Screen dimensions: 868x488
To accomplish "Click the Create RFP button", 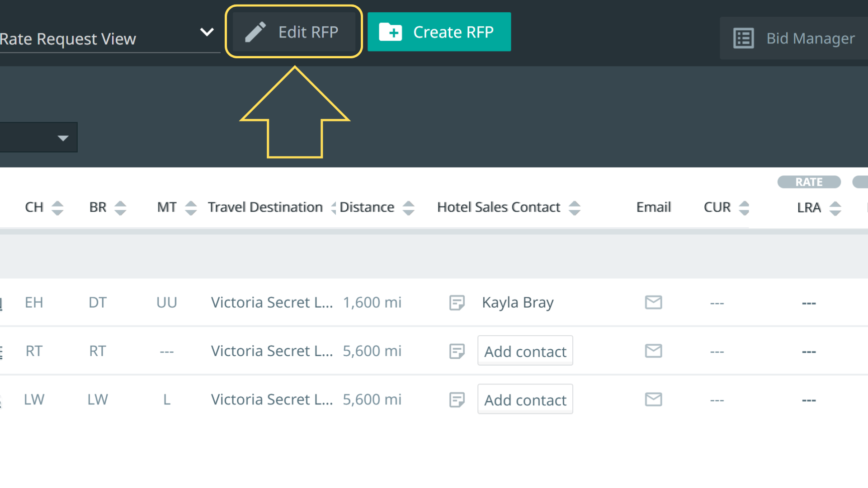I will [x=439, y=32].
